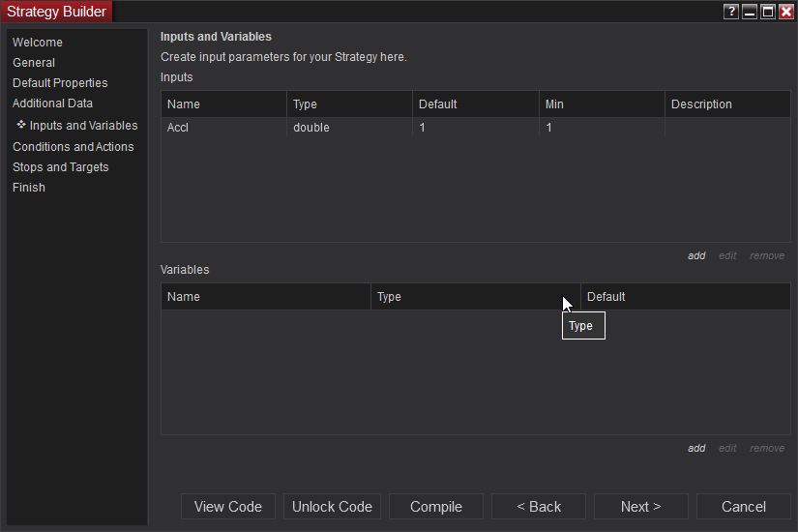Add a new input parameter

click(x=696, y=256)
